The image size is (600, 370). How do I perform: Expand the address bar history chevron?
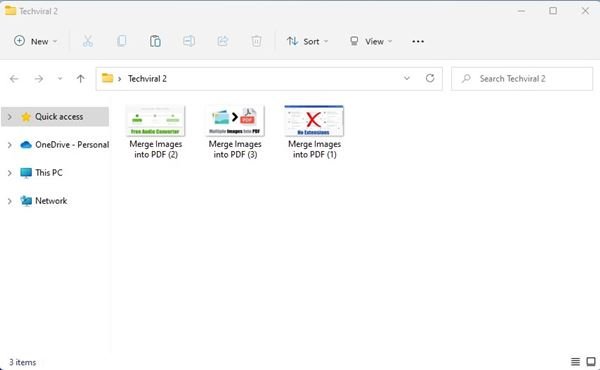coord(407,78)
